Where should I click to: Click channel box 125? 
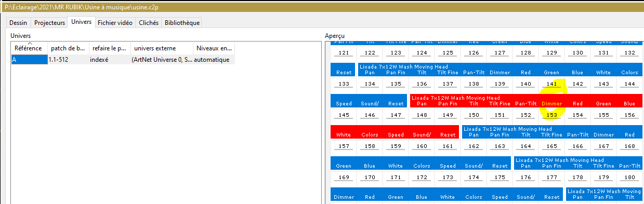pyautogui.click(x=448, y=53)
